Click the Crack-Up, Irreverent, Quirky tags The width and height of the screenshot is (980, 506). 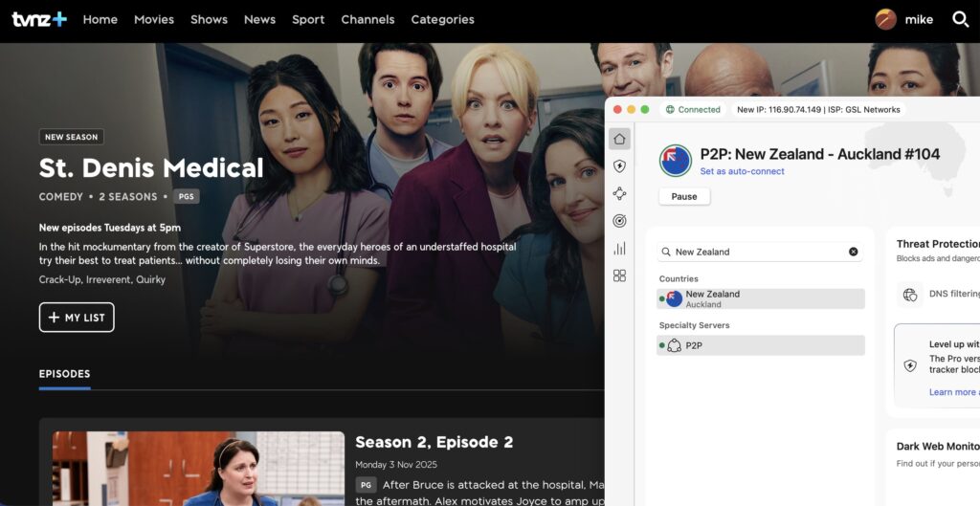tap(101, 279)
